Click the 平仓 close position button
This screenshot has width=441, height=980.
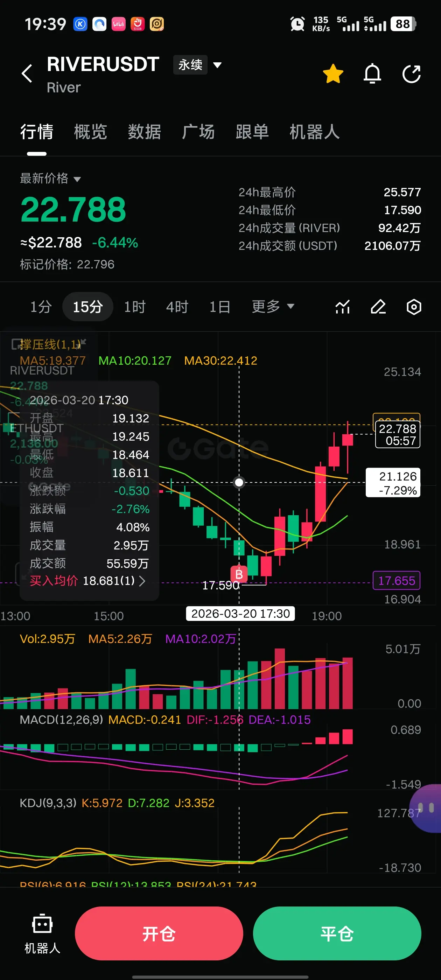337,933
